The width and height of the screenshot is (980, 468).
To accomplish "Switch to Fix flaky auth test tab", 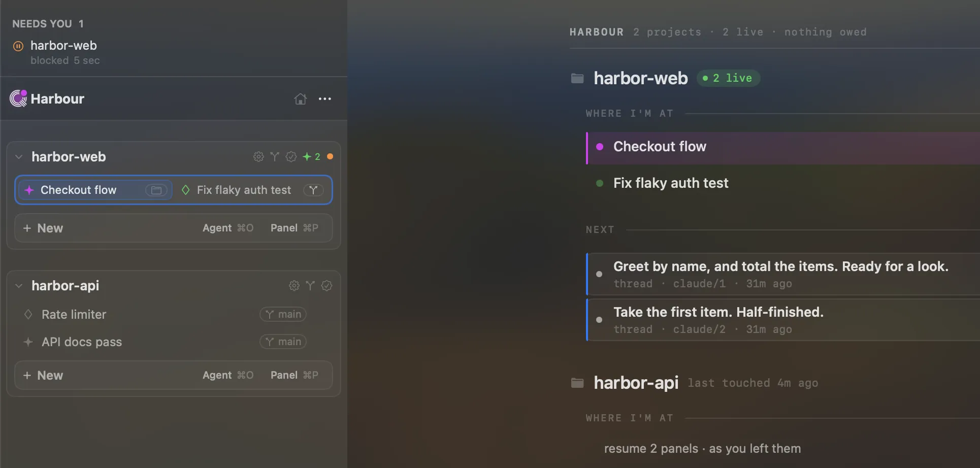I will pos(252,190).
